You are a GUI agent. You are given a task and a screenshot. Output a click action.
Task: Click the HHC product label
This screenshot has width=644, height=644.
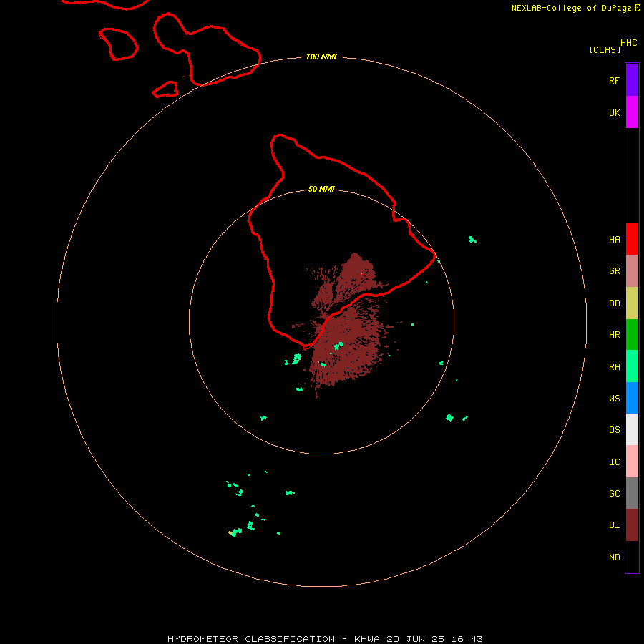click(x=628, y=43)
